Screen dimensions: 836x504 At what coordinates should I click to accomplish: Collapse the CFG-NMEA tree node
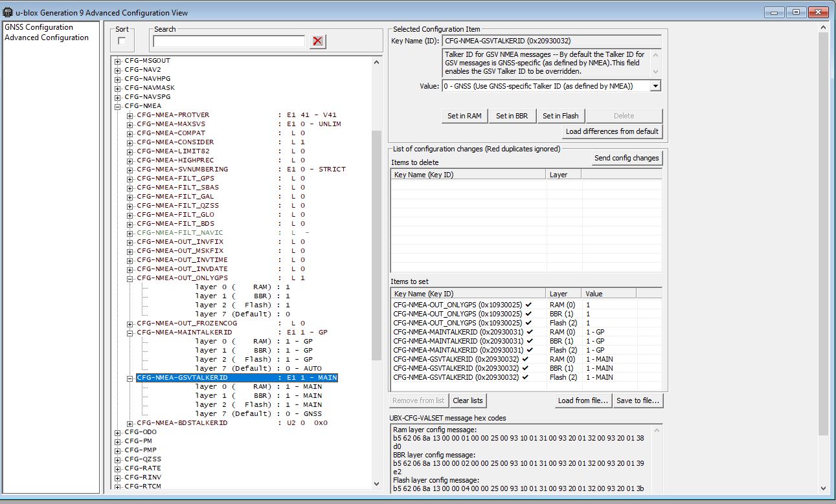coord(118,106)
